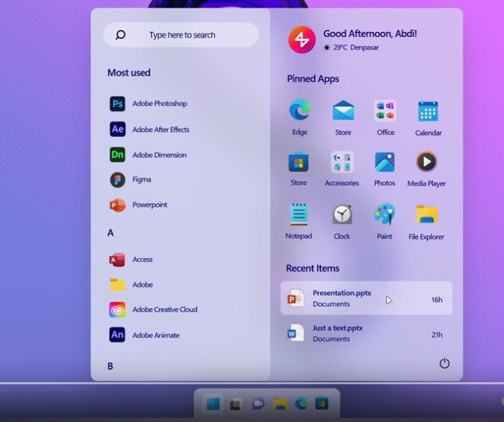Screen dimensions: 504x422
Task: Open the envelope icon labeled Store
Action: coord(343,117)
